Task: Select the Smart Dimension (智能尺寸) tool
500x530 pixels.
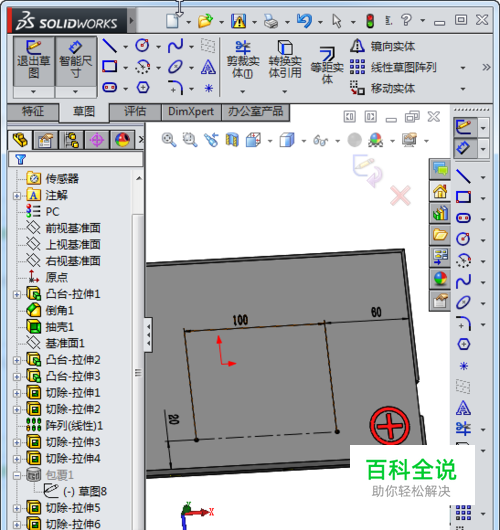Action: 75,61
